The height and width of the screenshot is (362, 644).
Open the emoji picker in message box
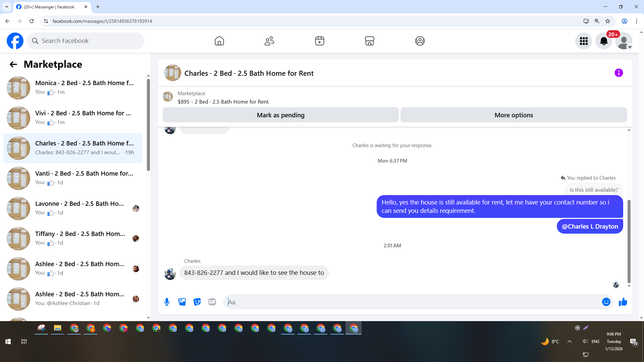[606, 302]
